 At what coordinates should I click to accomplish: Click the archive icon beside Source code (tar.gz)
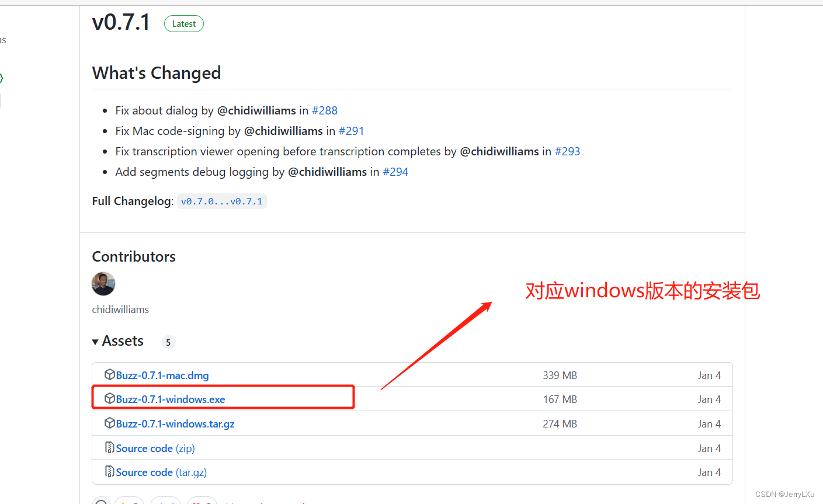(x=109, y=471)
